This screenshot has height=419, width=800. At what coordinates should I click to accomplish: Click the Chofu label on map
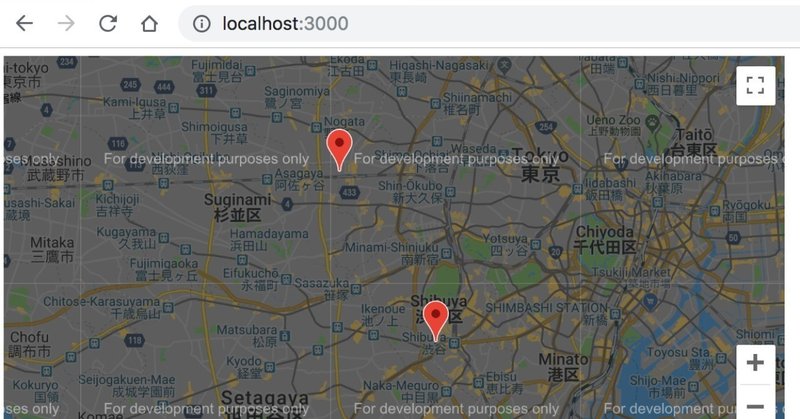30,344
